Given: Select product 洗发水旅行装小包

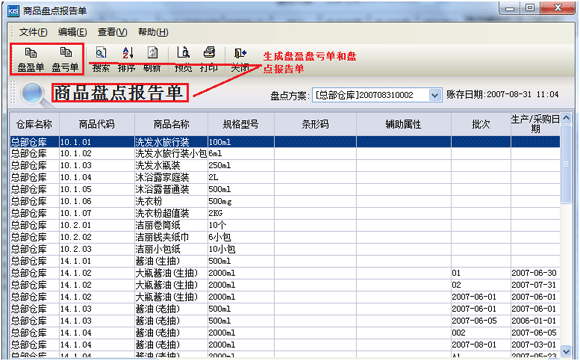Looking at the screenshot, I should pos(171,153).
